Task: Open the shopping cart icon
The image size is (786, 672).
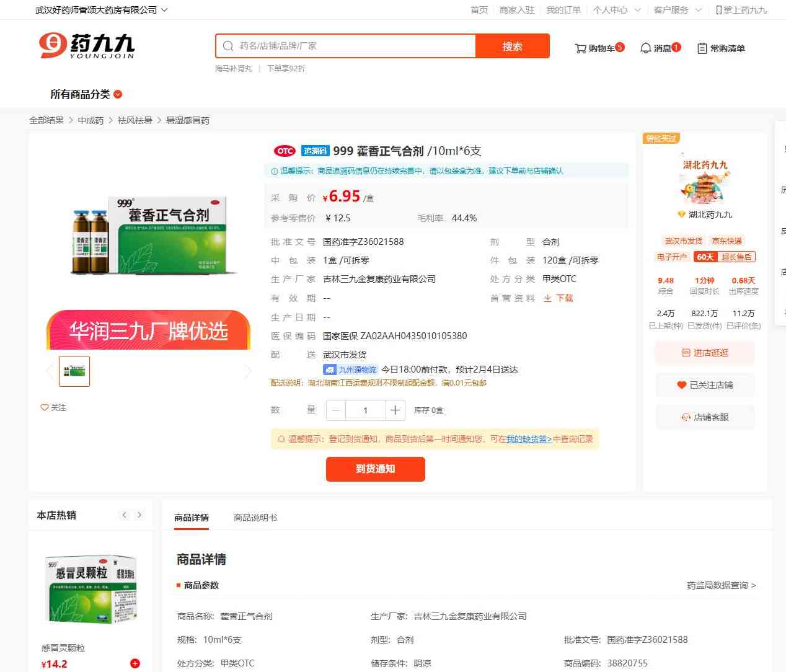Action: [580, 48]
